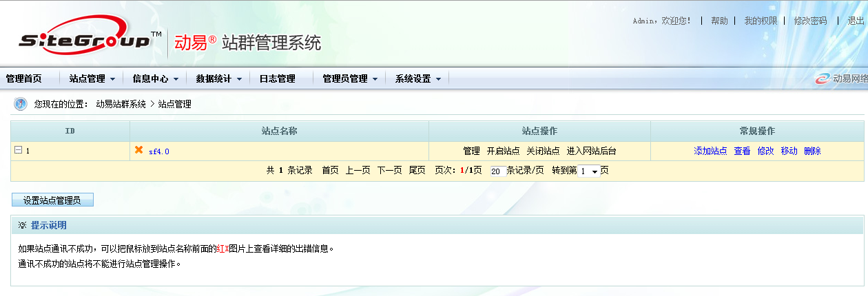Click the red X icon beside sf4.0

[x=138, y=150]
